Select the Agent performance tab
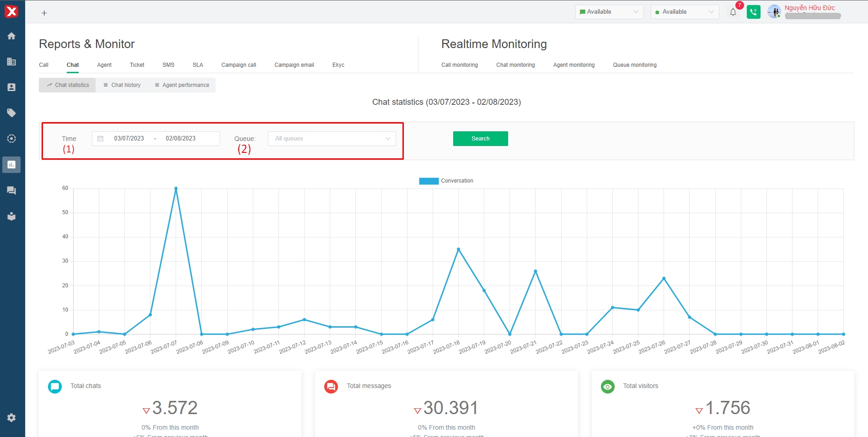The width and height of the screenshot is (868, 437). pyautogui.click(x=182, y=85)
